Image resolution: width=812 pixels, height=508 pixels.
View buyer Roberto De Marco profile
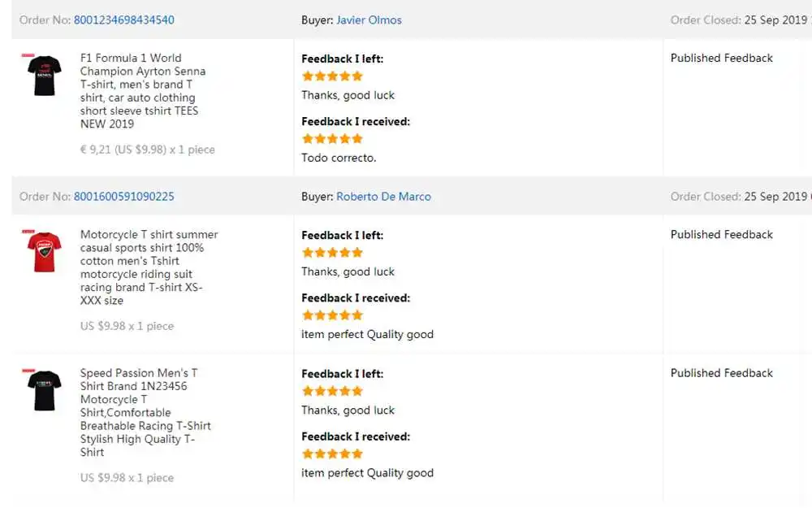click(x=383, y=197)
